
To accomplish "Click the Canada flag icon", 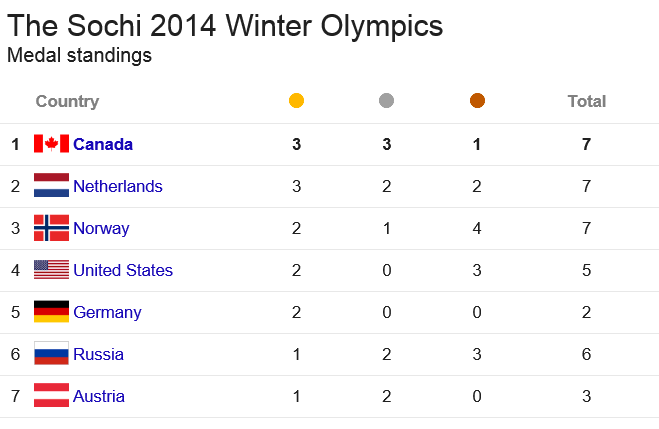I will pyautogui.click(x=51, y=144).
